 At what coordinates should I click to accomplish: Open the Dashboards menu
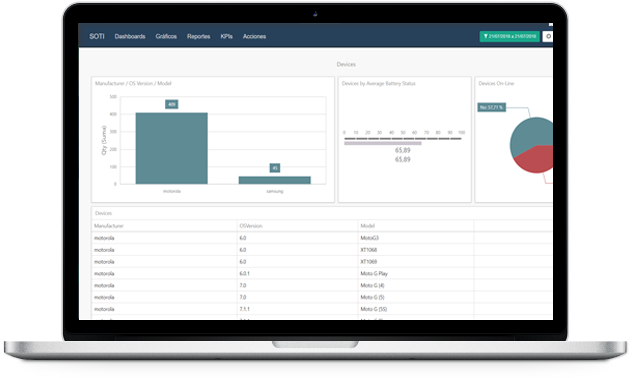pyautogui.click(x=130, y=36)
